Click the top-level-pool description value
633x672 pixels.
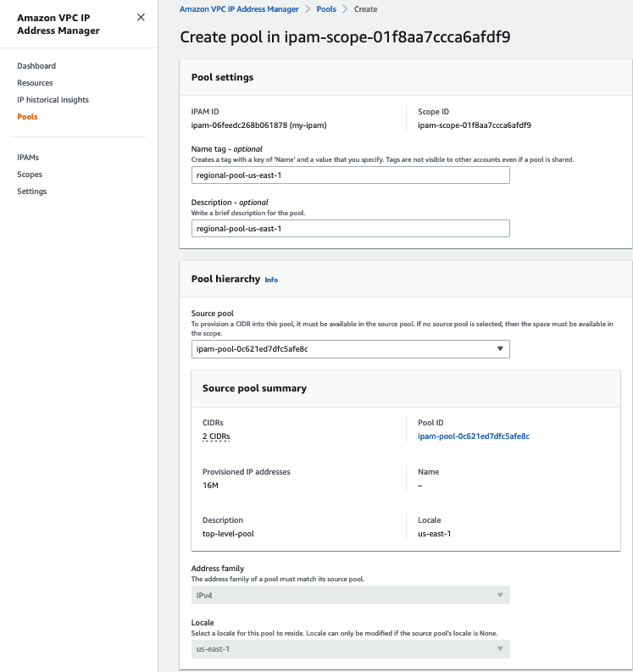(228, 534)
